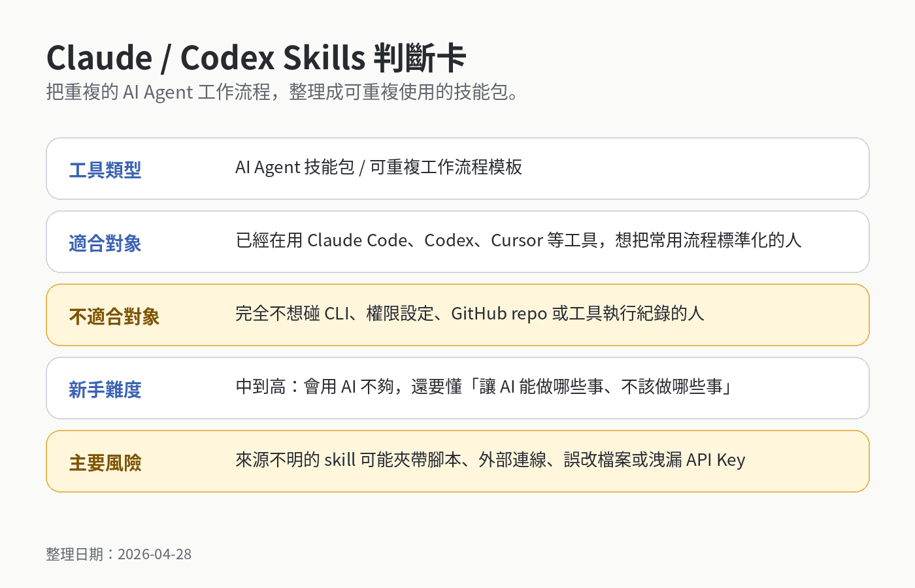Click the AI Agent 技能包 description text
Screen dimensions: 915x588
point(379,167)
